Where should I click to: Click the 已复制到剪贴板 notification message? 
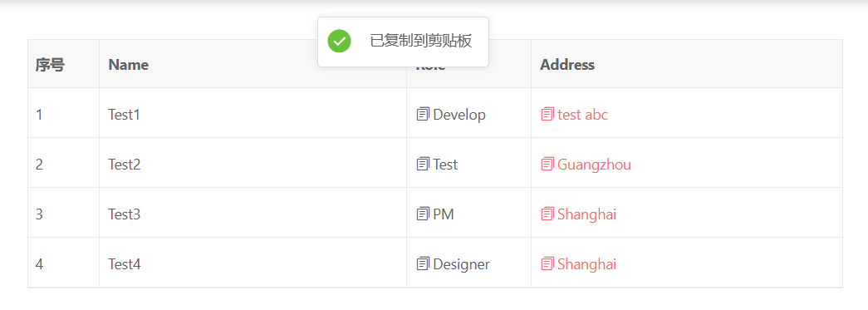pos(421,42)
